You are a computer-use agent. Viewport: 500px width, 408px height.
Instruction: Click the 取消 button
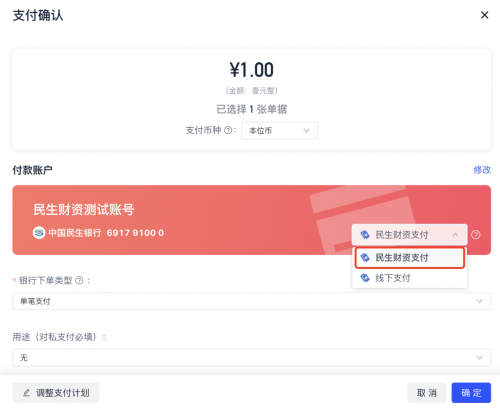tap(427, 393)
